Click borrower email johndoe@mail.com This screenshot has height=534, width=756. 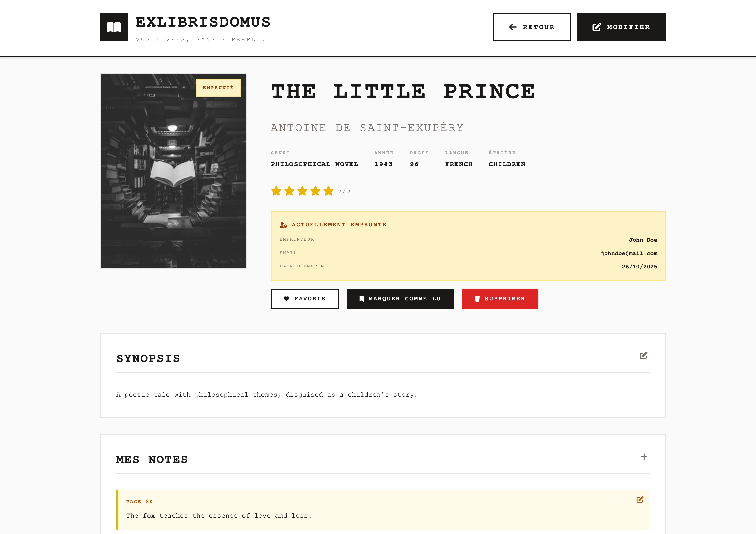click(629, 253)
